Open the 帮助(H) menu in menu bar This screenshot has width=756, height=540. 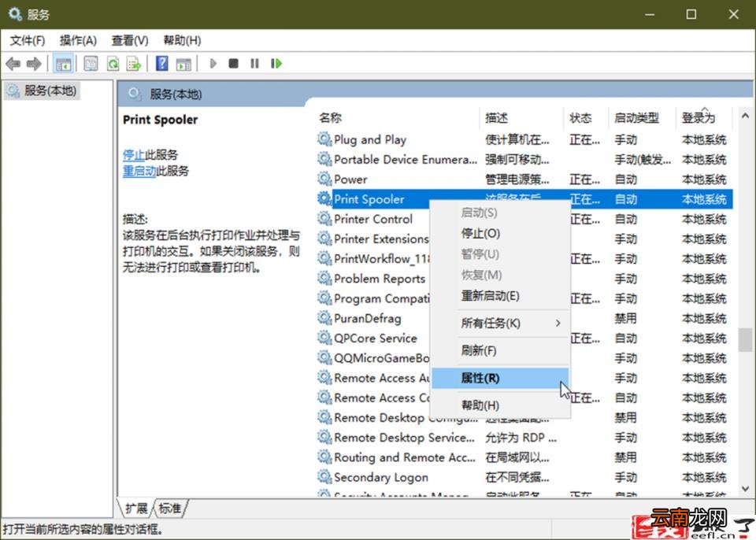coord(182,40)
